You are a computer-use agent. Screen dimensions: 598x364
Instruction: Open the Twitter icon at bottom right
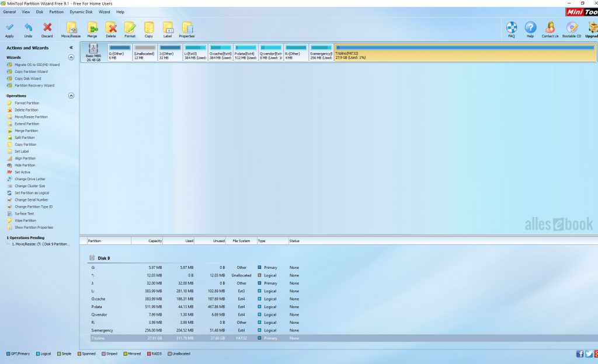point(589,353)
